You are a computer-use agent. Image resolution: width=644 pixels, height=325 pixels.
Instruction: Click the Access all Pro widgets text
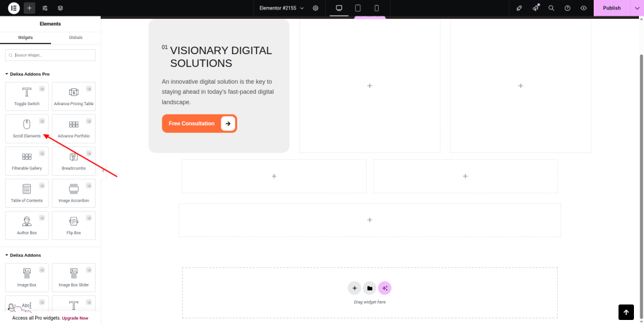click(36, 318)
